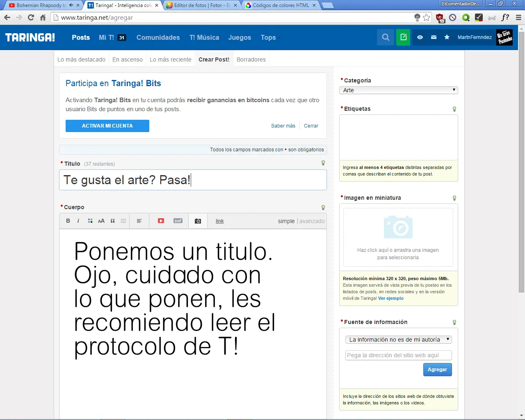Click the source website address field
The image size is (525, 420).
pyautogui.click(x=399, y=355)
